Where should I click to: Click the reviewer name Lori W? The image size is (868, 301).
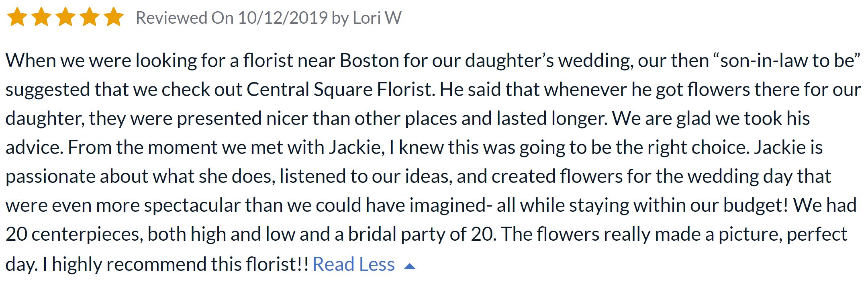tap(377, 18)
